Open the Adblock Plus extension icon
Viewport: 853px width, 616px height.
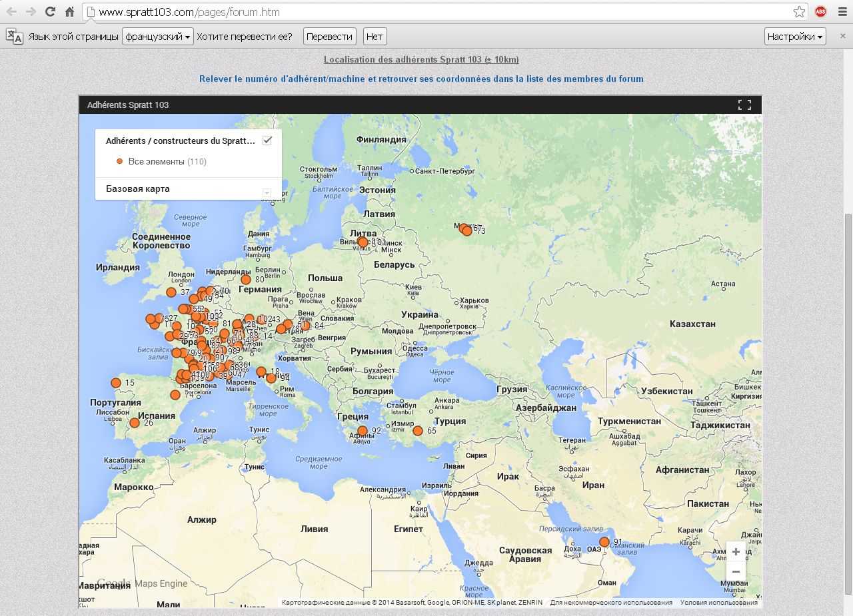[820, 12]
